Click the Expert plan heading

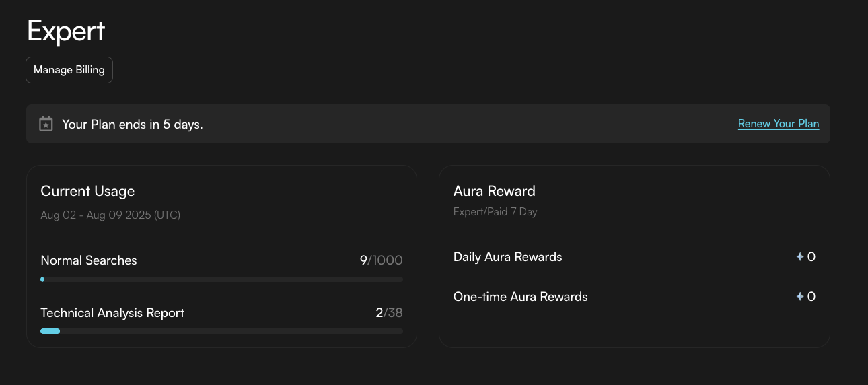pos(66,32)
